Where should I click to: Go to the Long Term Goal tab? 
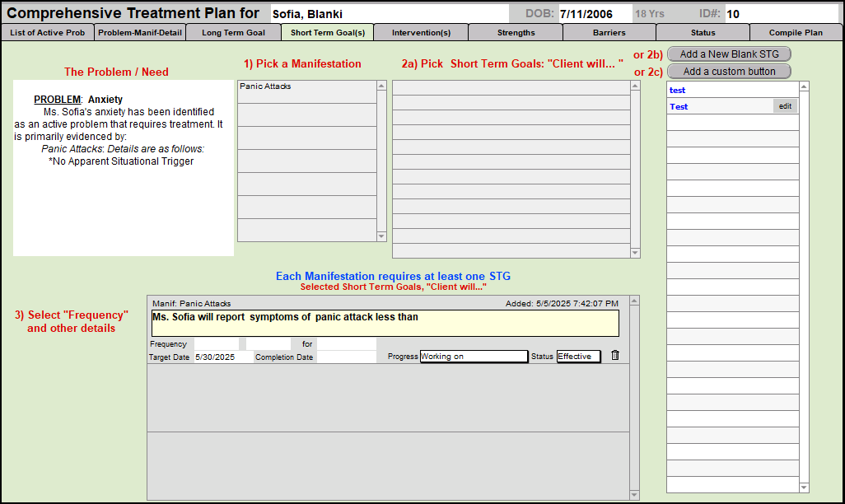(x=233, y=33)
